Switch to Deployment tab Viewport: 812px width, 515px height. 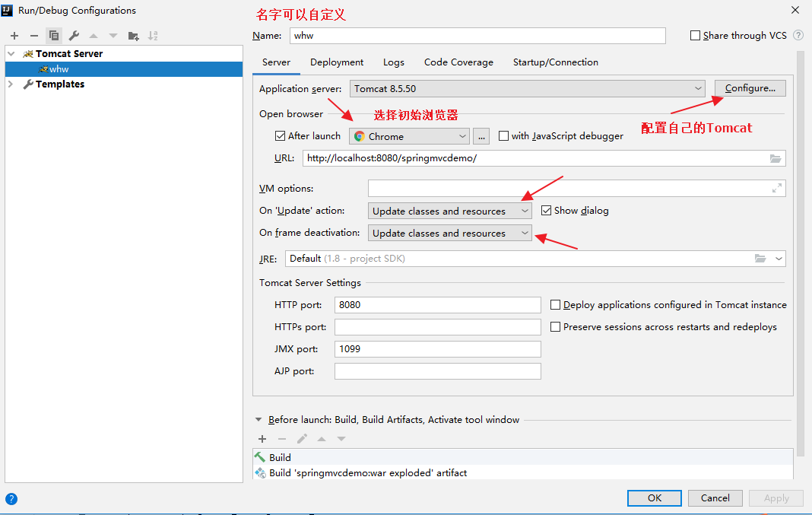pyautogui.click(x=337, y=62)
